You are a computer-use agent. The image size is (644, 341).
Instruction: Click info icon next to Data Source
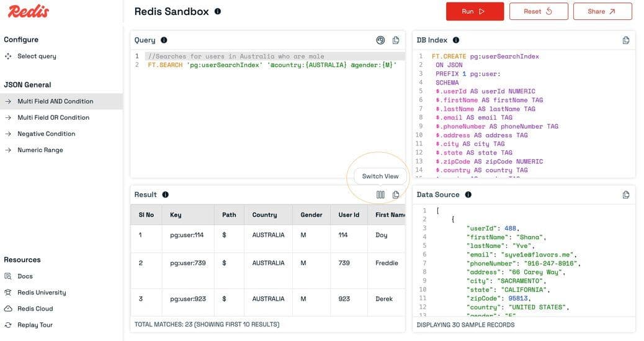pyautogui.click(x=468, y=194)
